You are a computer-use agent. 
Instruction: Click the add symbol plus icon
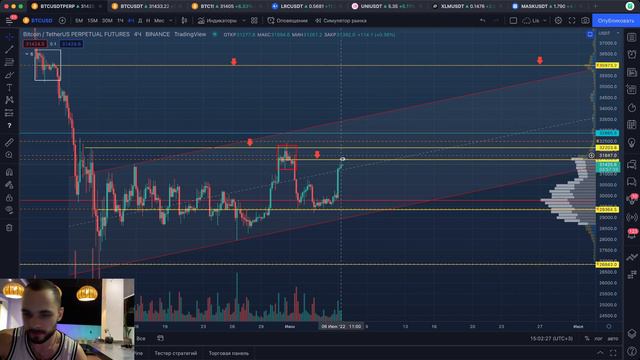coord(62,20)
